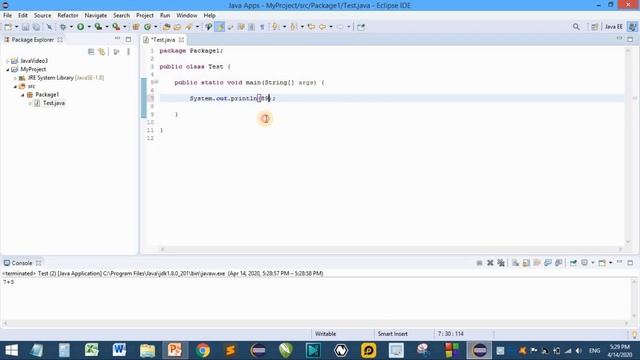Click the Next Annotation icon

(x=276, y=27)
